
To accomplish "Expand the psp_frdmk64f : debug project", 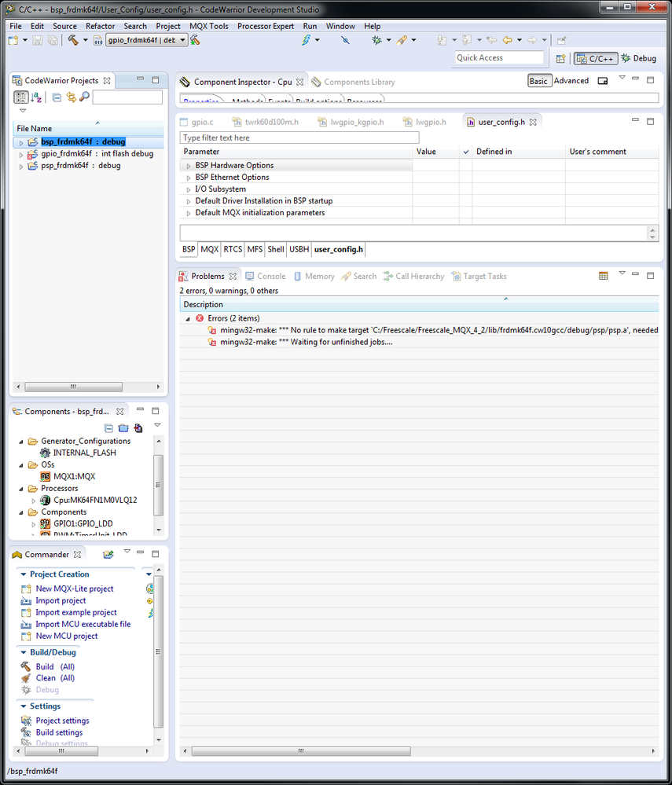I will [x=21, y=167].
